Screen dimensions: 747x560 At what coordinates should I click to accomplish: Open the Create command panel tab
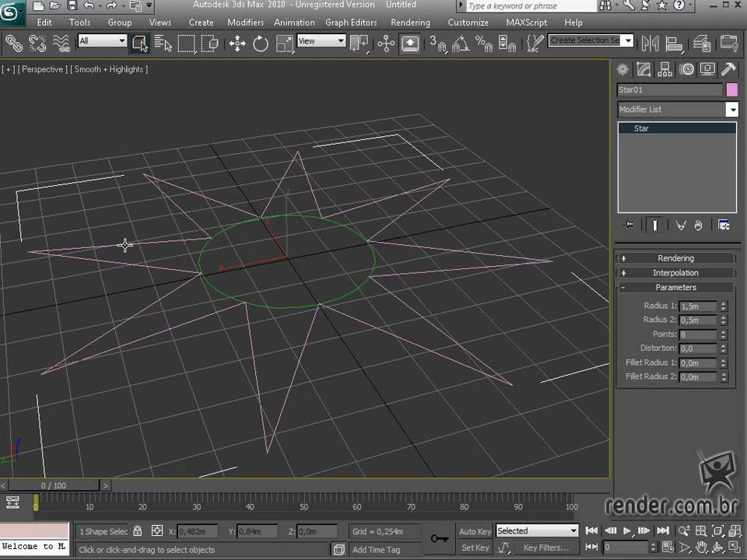623,69
